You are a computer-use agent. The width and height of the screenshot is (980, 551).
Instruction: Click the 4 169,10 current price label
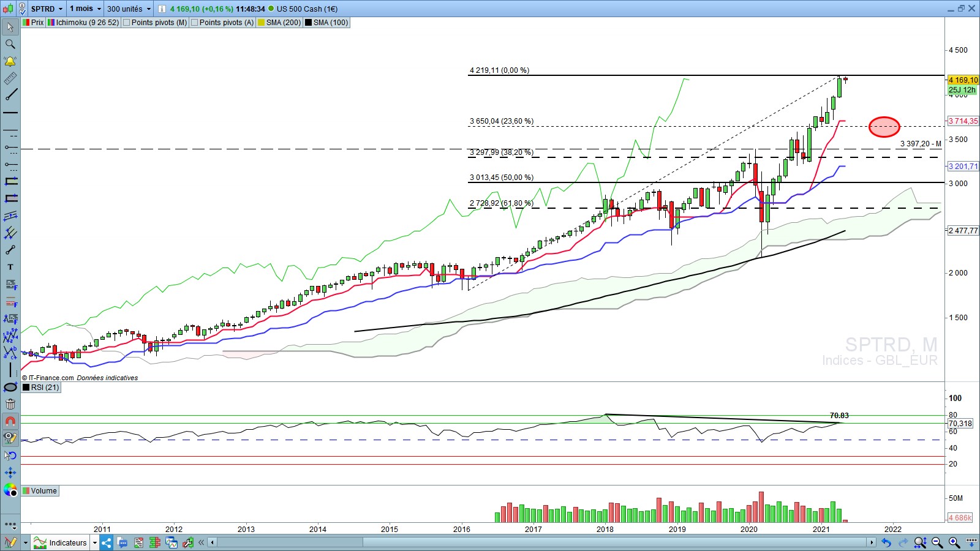[963, 80]
